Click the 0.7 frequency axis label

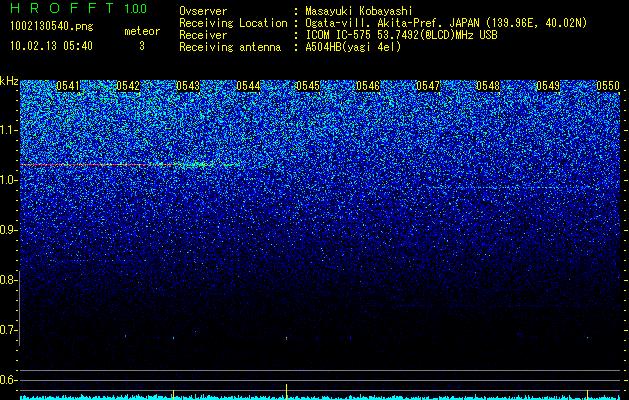pyautogui.click(x=7, y=330)
